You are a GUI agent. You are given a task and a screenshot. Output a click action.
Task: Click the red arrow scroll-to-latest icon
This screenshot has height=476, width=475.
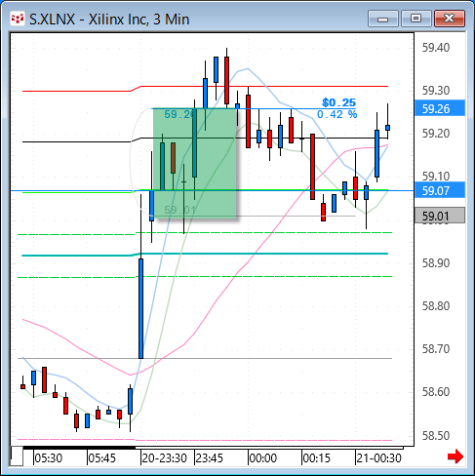coord(455,456)
